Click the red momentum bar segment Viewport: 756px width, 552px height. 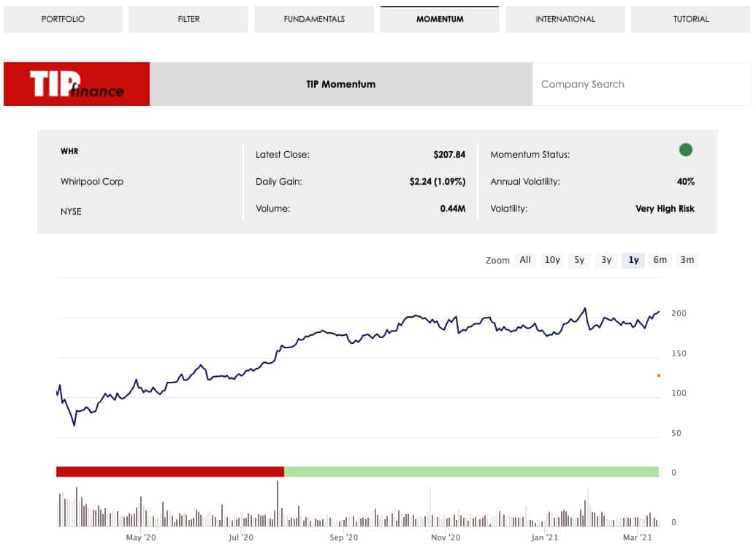169,472
